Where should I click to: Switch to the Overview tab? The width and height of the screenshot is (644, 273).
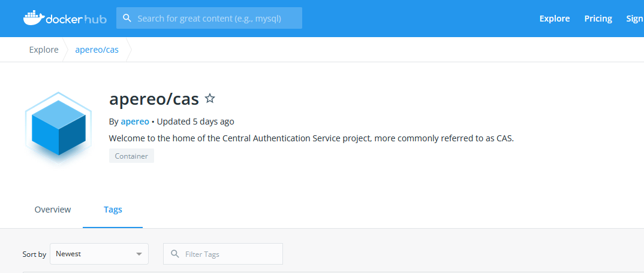(x=53, y=210)
